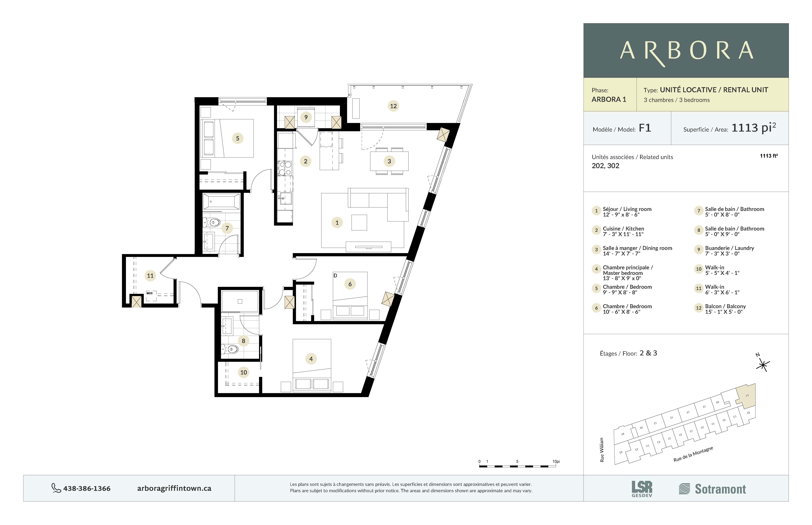This screenshot has height=525, width=812.
Task: Click the 'Unités associées / Related units' heading
Action: tap(632, 157)
